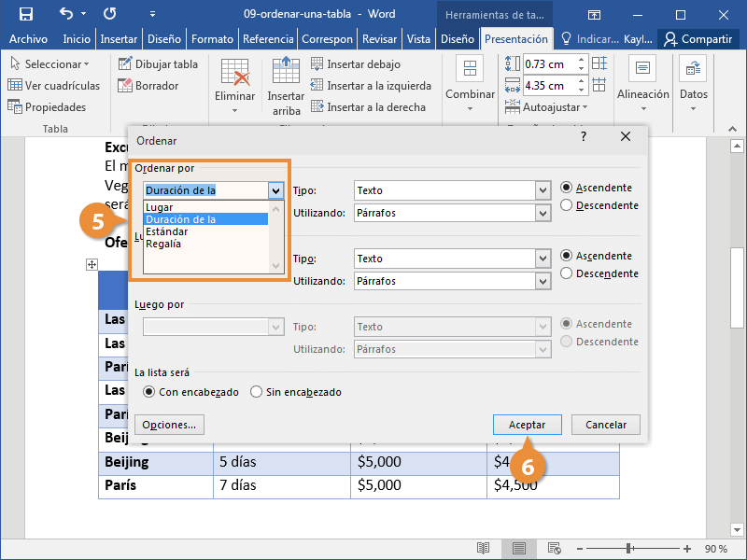Viewport: 747px width, 560px height.
Task: Choose Lugar from the dropdown list
Action: [160, 207]
